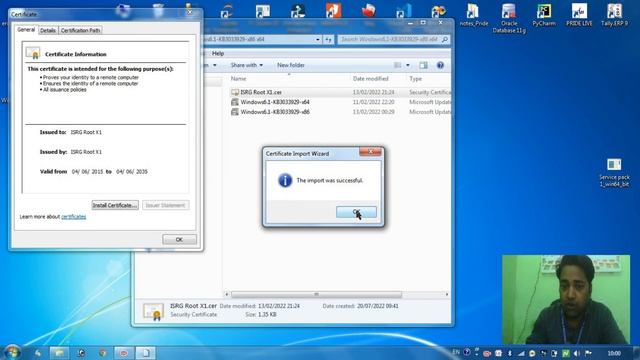Open Tally.ERP 9 desktop shortcut

pyautogui.click(x=614, y=15)
